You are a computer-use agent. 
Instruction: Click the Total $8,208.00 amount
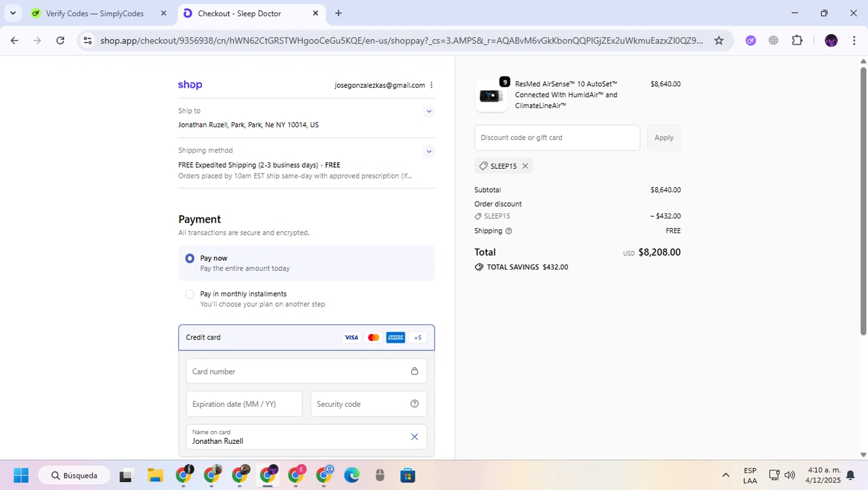coord(659,252)
